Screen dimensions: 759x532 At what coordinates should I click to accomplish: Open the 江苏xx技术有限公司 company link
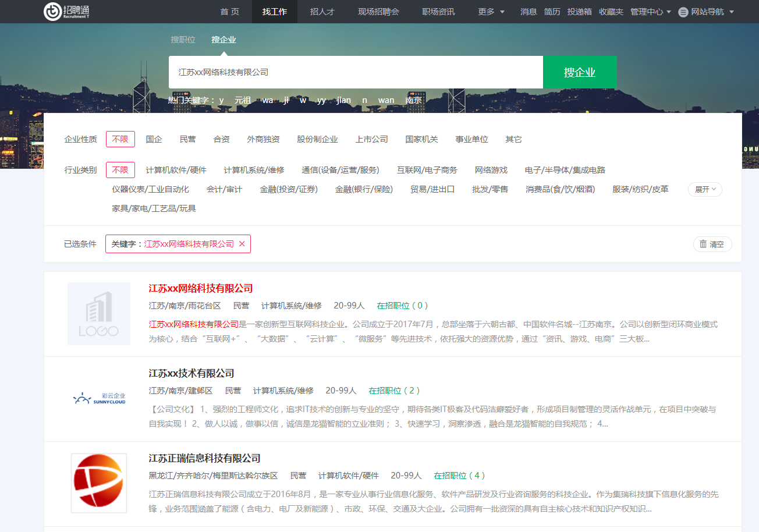[191, 373]
